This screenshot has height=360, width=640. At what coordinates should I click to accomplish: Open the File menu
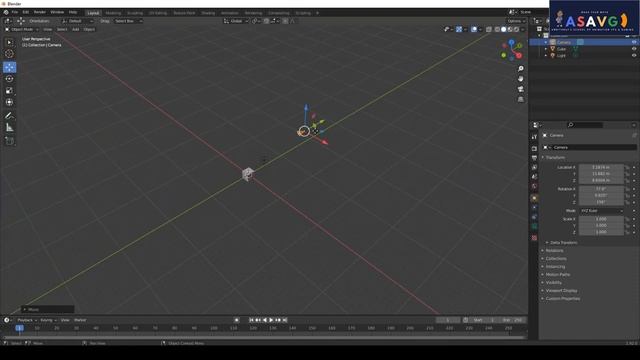[x=15, y=12]
